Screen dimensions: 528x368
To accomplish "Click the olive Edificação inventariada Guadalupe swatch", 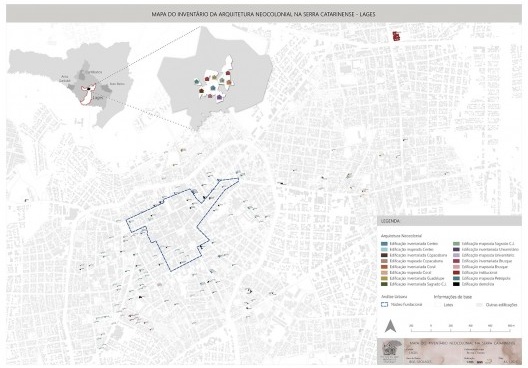I will coord(384,278).
